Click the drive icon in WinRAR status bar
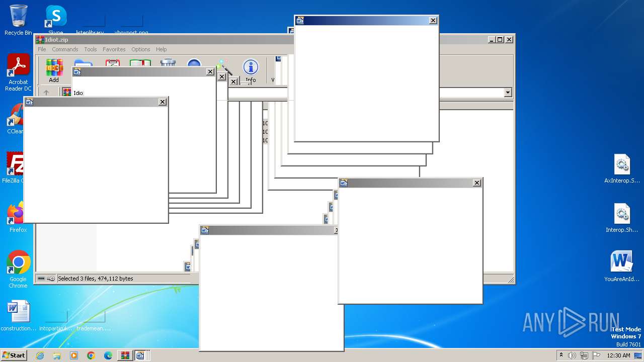Image resolution: width=644 pixels, height=362 pixels. (x=41, y=279)
